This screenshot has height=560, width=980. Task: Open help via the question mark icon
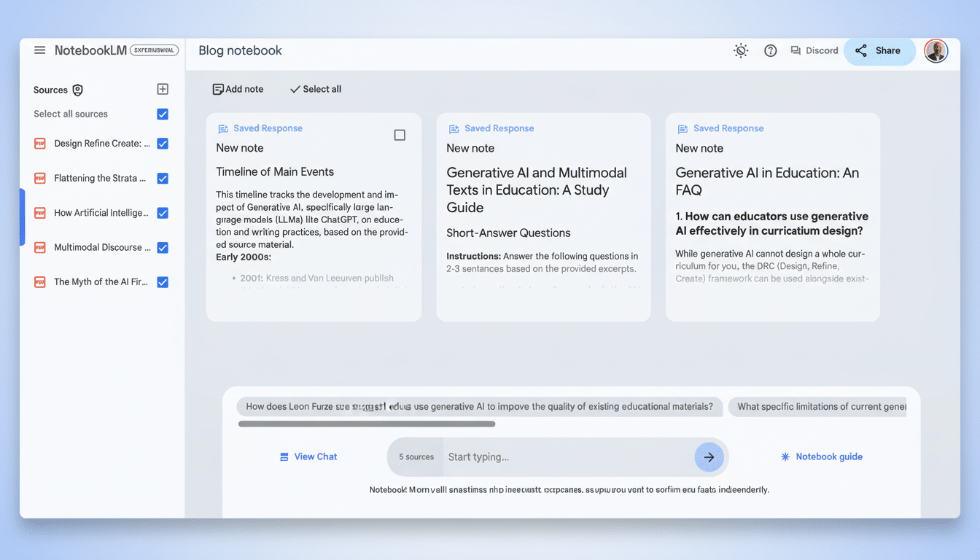coord(771,50)
